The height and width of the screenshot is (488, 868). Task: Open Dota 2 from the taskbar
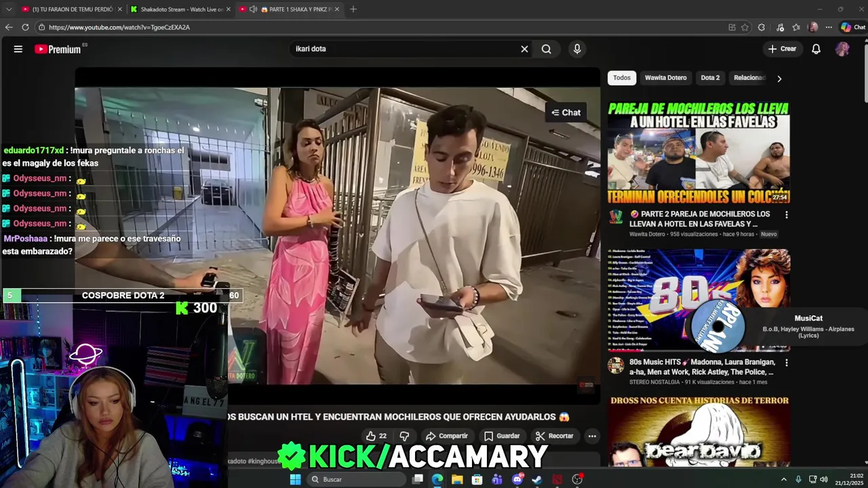[x=557, y=479]
